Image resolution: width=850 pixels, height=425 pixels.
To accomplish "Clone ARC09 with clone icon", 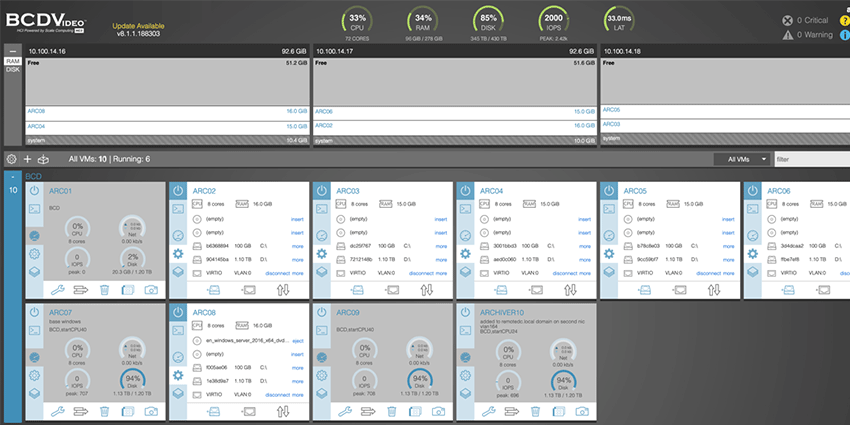I will point(415,412).
